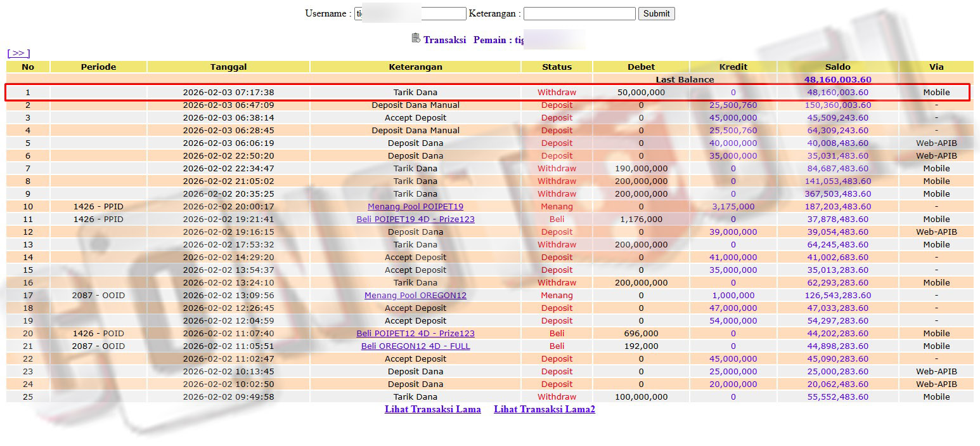The height and width of the screenshot is (446, 980).
Task: Open Menang Pool OREGON12 link
Action: pos(415,295)
